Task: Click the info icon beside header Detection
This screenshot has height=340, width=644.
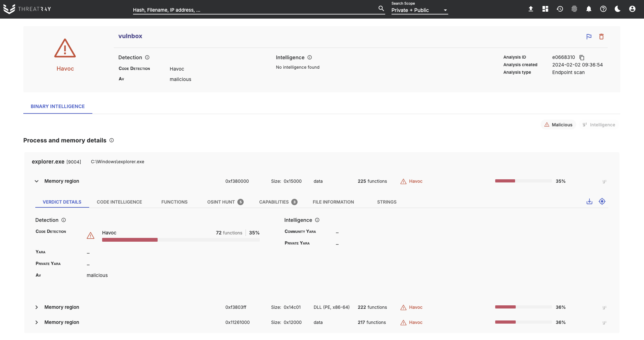Action: [x=147, y=57]
